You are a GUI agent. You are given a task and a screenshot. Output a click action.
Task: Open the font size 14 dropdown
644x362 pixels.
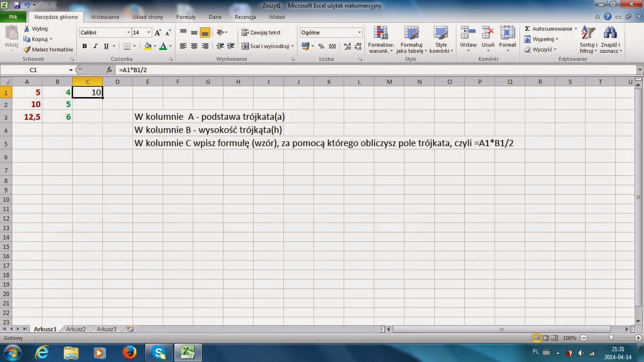(x=149, y=33)
